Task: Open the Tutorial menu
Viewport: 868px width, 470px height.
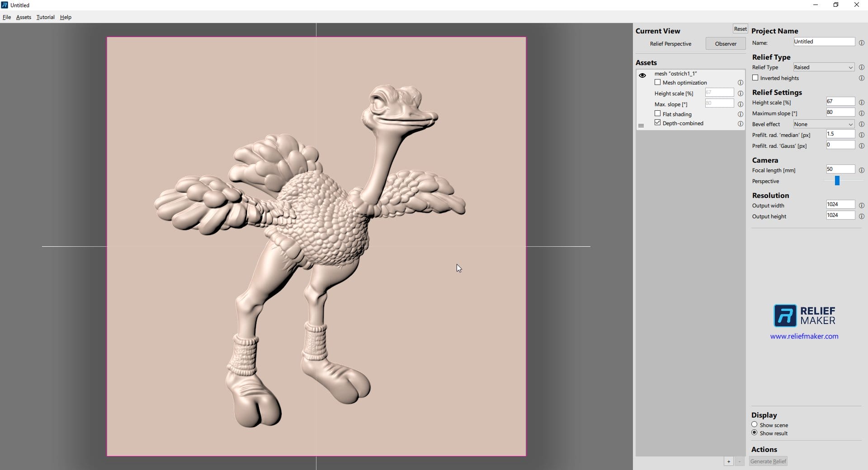Action: (x=45, y=17)
